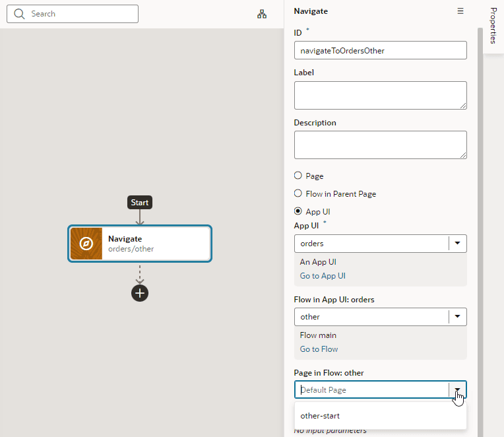Screen dimensions: 504x437
Task: Click the other value in Flow field
Action: pos(310,317)
